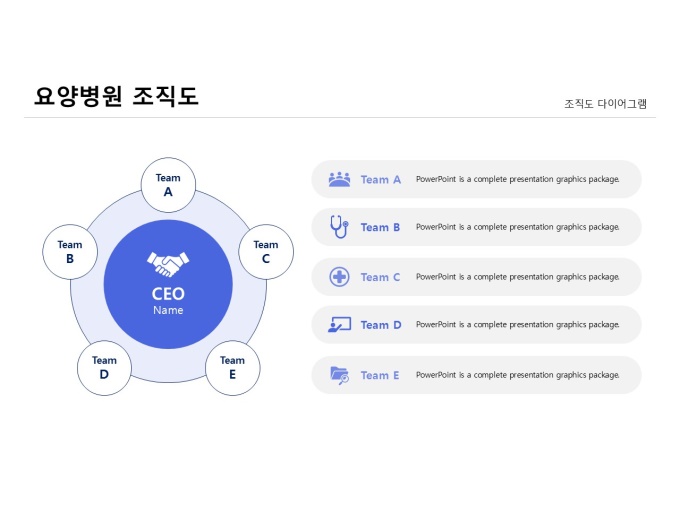Select the Team A circle on the diagram

pos(168,185)
